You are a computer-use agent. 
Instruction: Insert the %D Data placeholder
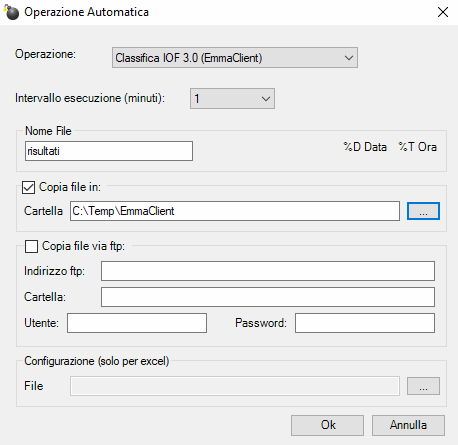[x=365, y=147]
